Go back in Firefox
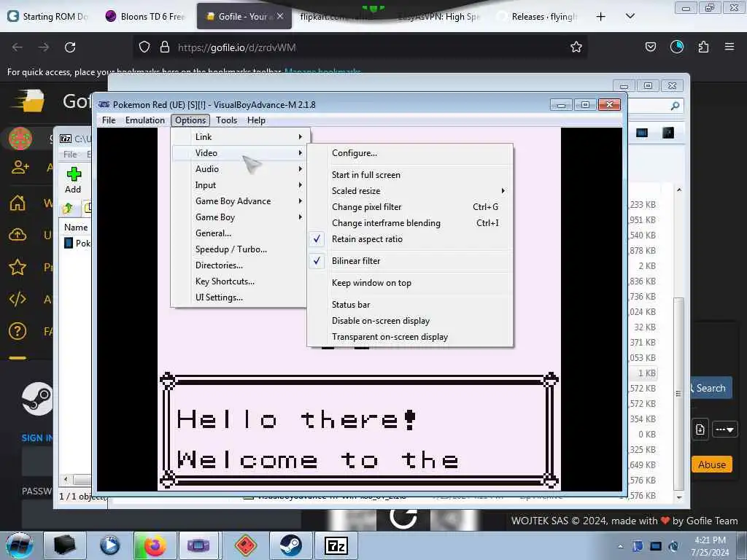This screenshot has height=560, width=747. [18, 47]
